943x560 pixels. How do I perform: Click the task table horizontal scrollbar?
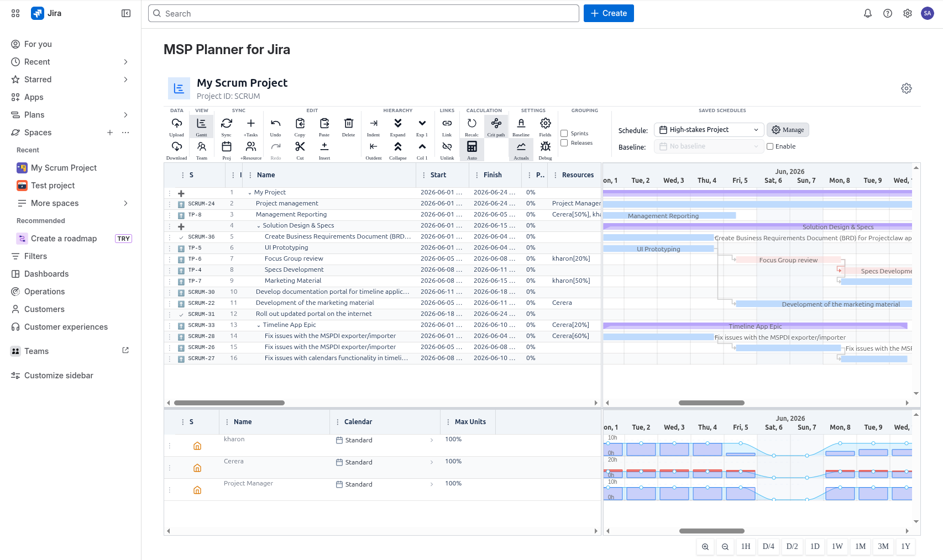click(x=229, y=403)
